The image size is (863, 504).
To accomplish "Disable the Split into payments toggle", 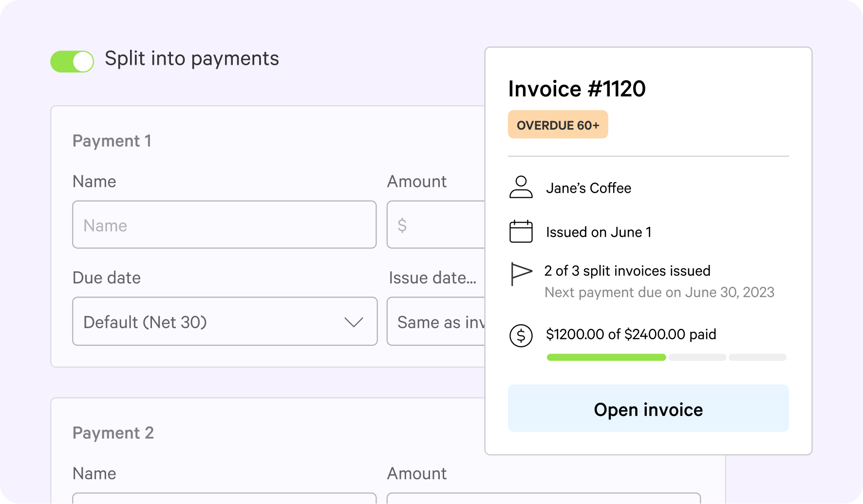I will click(72, 61).
